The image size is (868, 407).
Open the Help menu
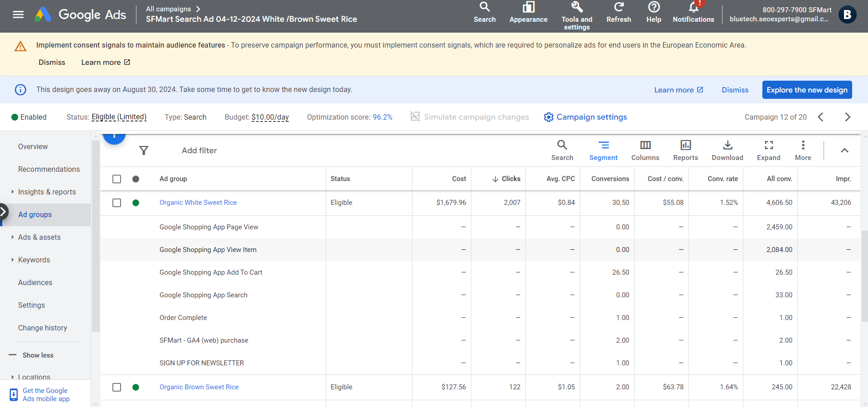654,13
